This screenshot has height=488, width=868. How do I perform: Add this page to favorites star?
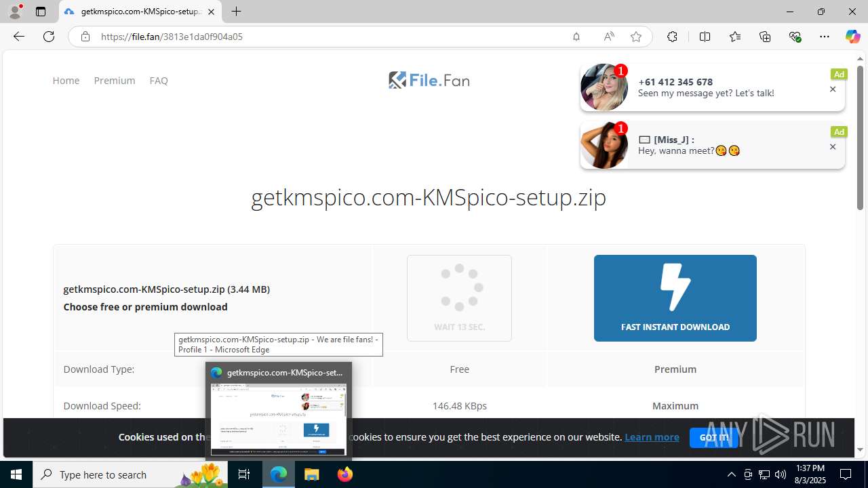(636, 37)
